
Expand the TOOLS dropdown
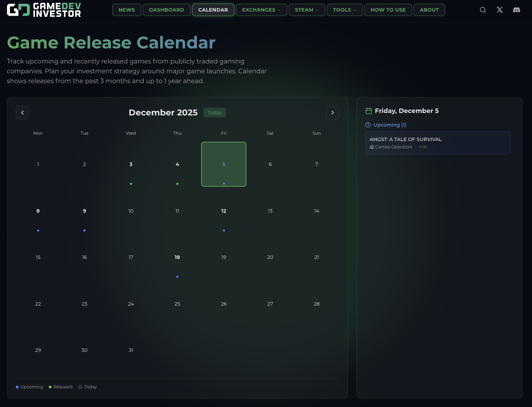tap(345, 10)
